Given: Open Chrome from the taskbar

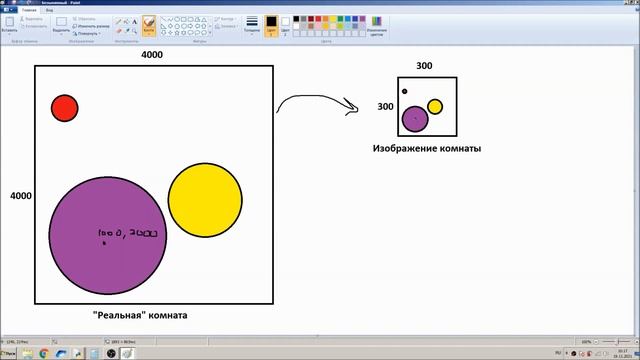Looking at the screenshot, I should click(44, 353).
